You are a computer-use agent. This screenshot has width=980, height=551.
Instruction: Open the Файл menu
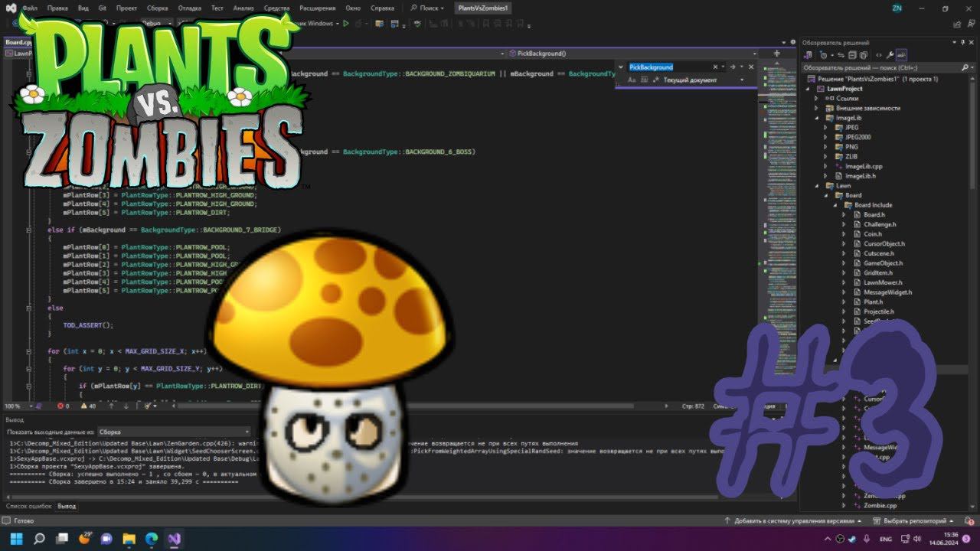tap(30, 8)
